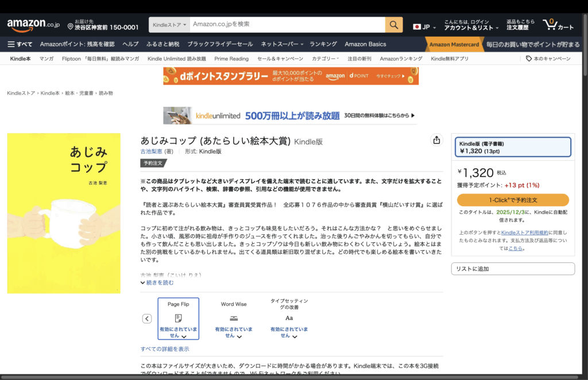Viewport: 588px width, 380px height.
Task: Expand the Word Wise details chevron
Action: tap(239, 336)
